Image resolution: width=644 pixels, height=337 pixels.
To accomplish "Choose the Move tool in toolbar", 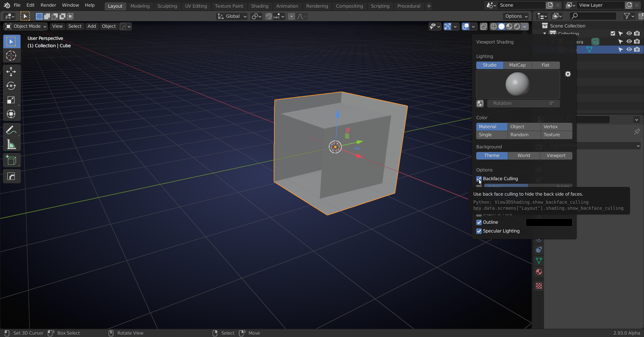I will click(11, 72).
